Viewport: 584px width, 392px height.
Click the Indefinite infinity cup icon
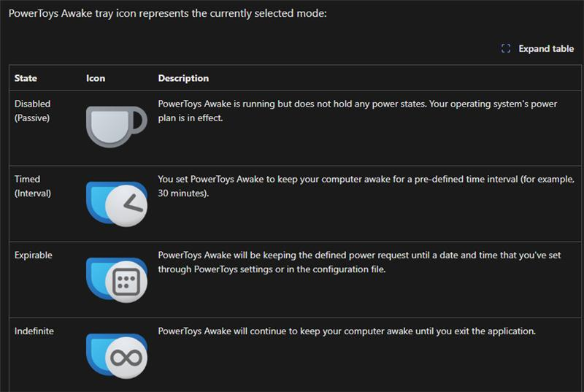(x=117, y=356)
